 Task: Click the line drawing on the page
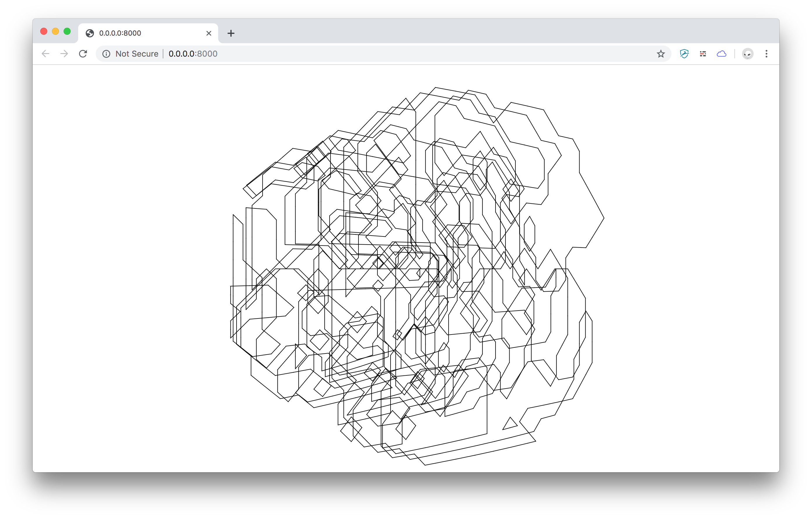[417, 276]
